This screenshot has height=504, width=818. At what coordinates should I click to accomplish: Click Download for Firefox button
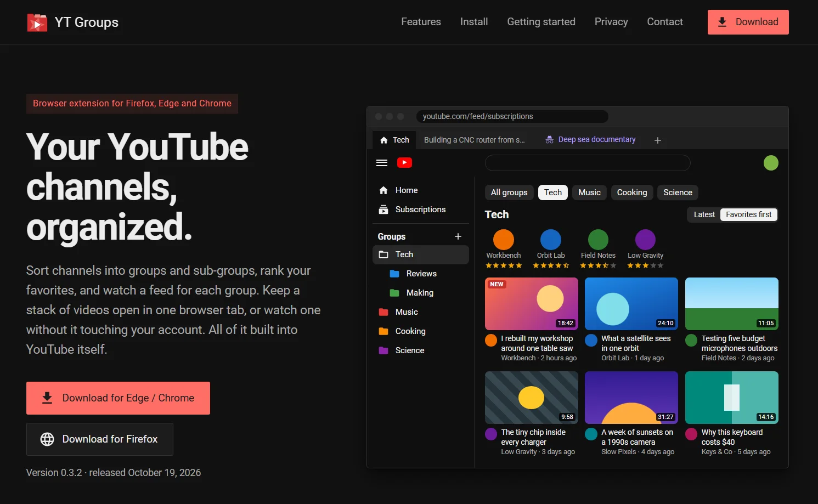click(100, 439)
